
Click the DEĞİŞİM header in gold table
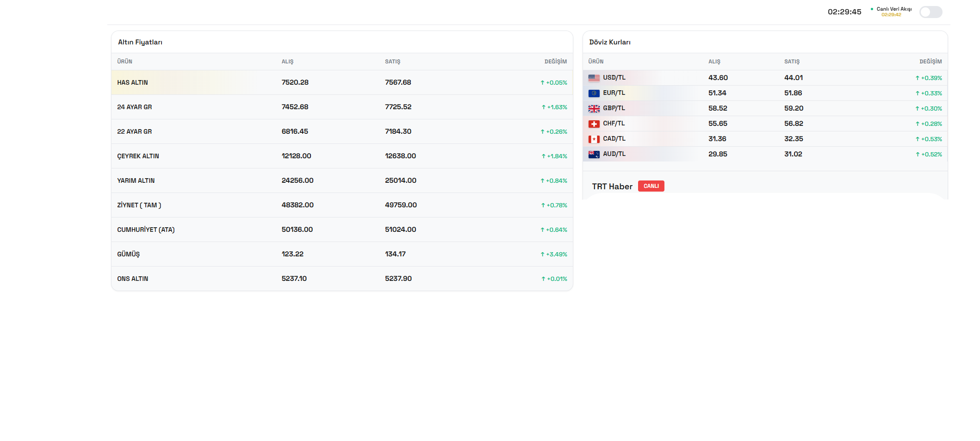(x=555, y=62)
